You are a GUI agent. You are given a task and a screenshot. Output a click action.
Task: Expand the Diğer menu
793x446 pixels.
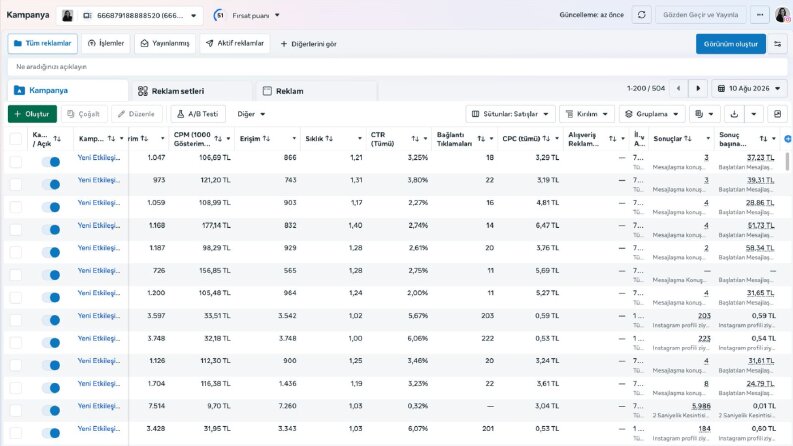(x=251, y=114)
